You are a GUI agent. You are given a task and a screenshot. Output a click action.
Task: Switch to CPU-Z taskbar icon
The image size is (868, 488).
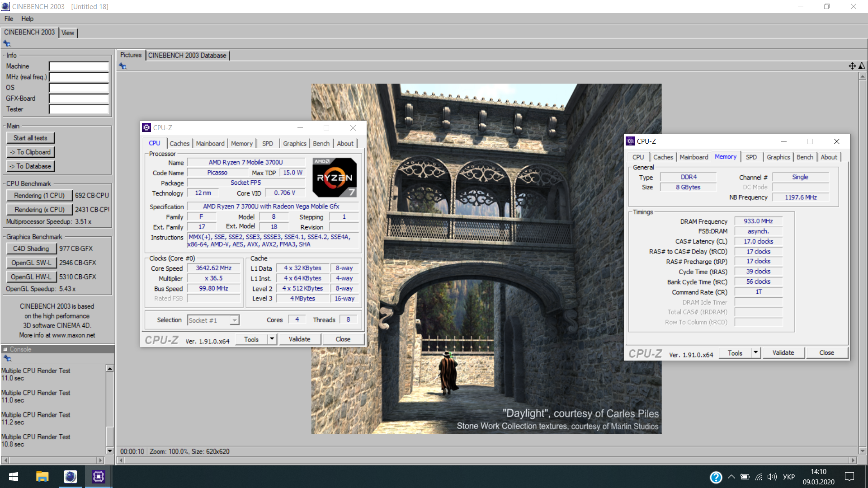click(99, 477)
